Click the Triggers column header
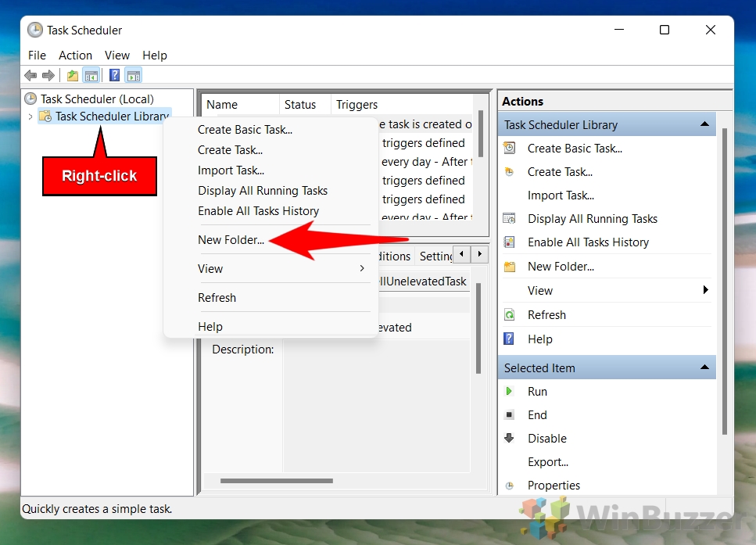This screenshot has height=545, width=756. pyautogui.click(x=402, y=105)
